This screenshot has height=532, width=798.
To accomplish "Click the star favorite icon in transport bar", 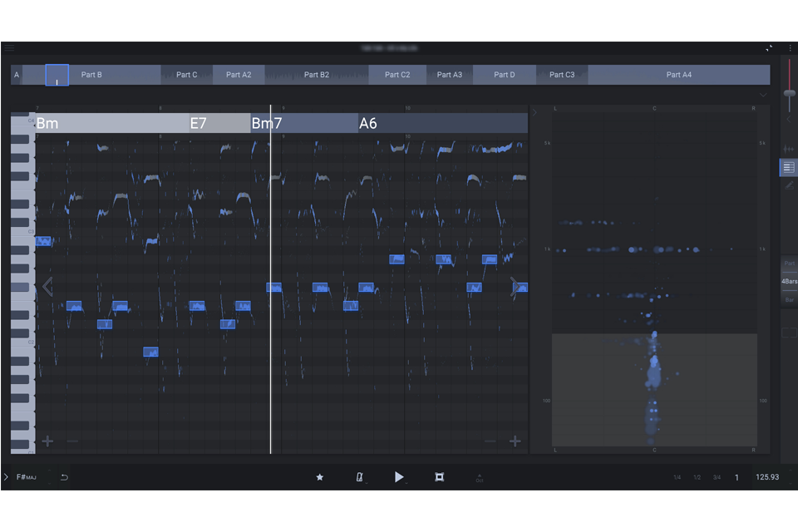I will tap(319, 477).
